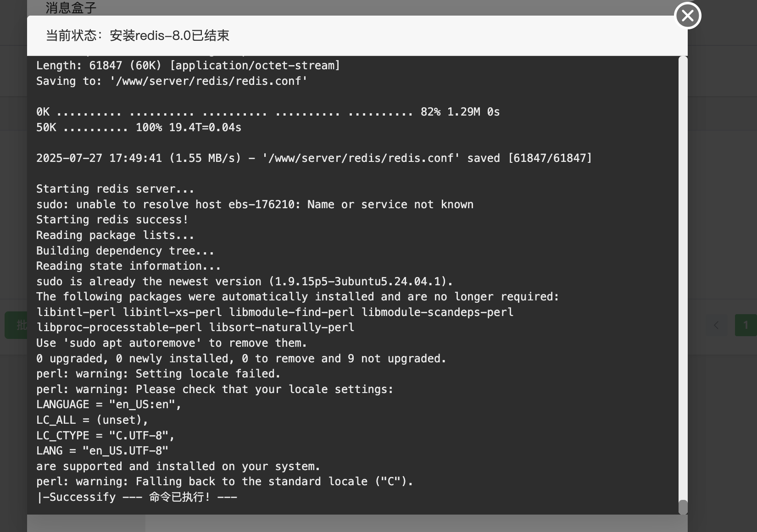Click the 当前状态 installation status header
The width and height of the screenshot is (757, 532).
tap(138, 35)
